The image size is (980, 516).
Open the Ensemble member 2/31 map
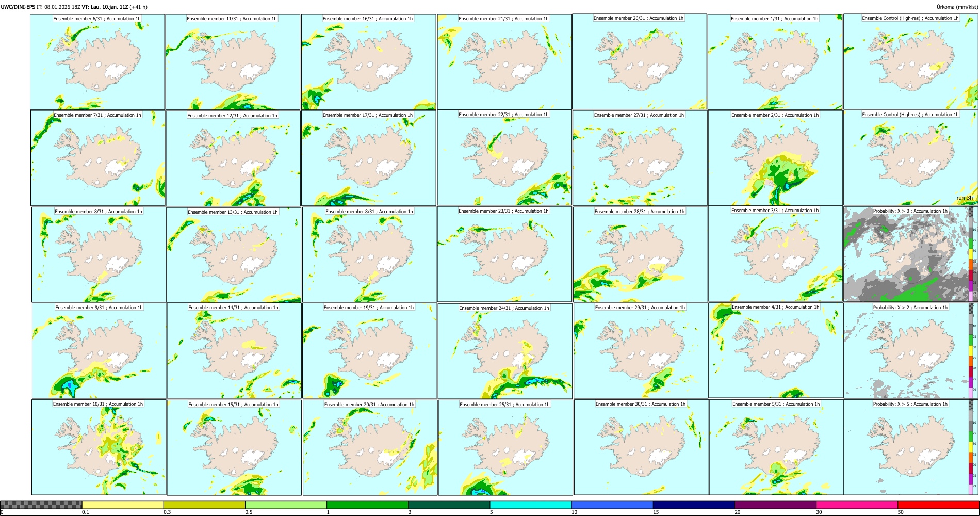click(x=775, y=158)
